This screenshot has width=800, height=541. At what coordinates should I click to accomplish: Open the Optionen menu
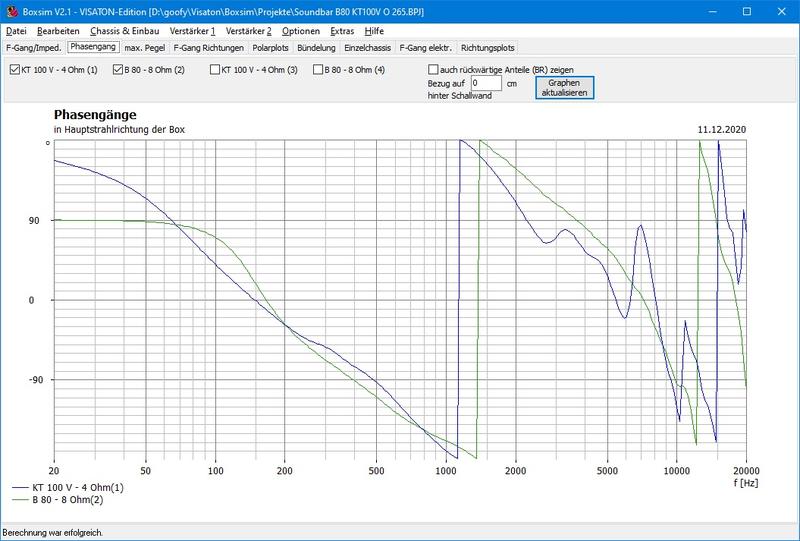pyautogui.click(x=301, y=31)
